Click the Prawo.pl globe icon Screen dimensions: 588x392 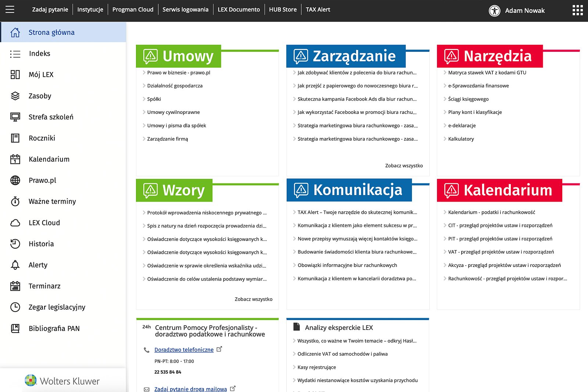pyautogui.click(x=15, y=180)
